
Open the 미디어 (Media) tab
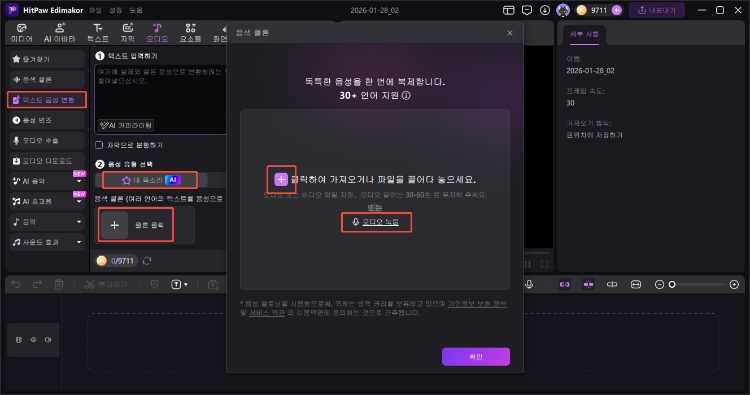tap(22, 33)
